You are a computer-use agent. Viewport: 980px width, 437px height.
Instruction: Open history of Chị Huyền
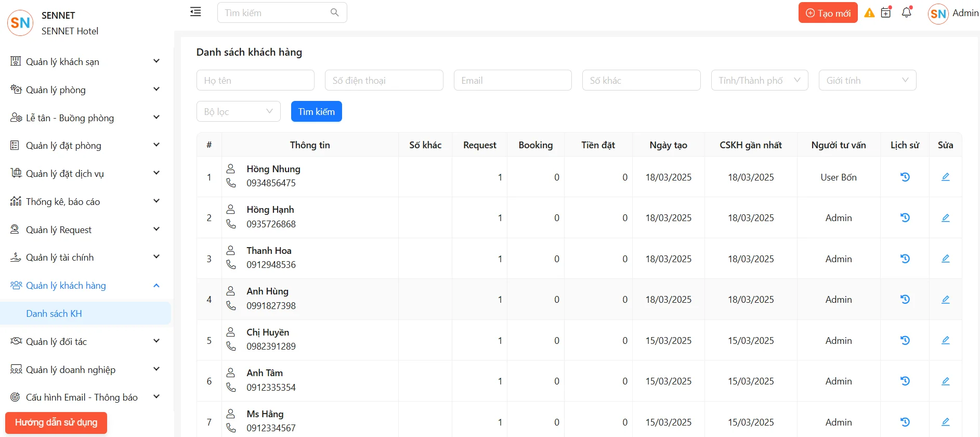click(905, 340)
